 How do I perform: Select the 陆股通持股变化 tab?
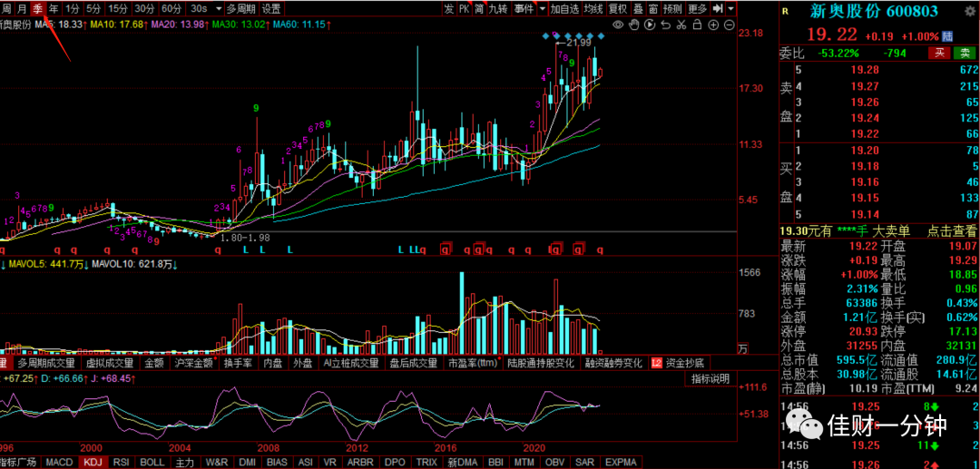(541, 363)
